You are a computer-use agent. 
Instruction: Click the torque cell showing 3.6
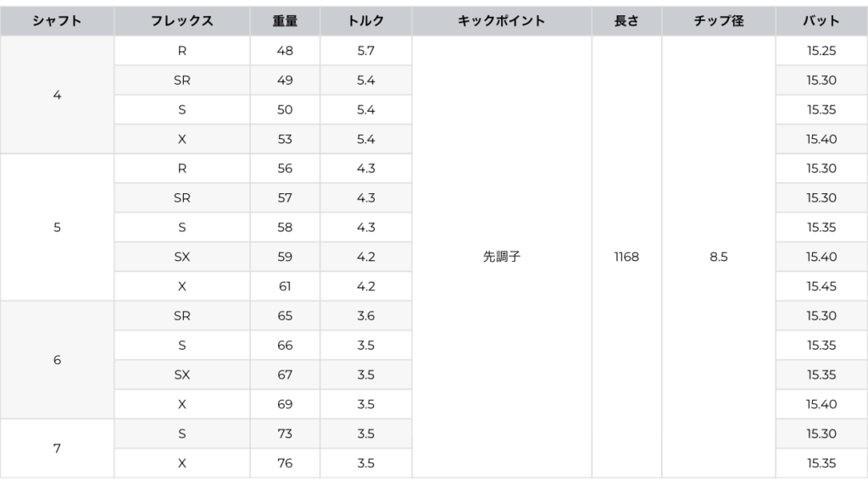click(366, 316)
